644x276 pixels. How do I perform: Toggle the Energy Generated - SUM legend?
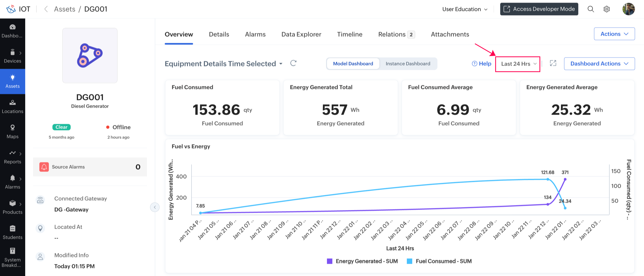click(x=362, y=261)
